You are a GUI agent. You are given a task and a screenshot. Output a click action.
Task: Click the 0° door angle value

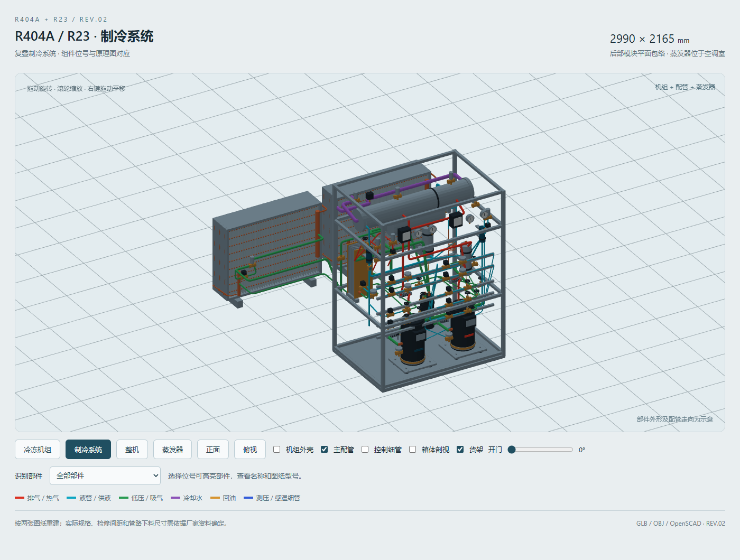tap(582, 450)
